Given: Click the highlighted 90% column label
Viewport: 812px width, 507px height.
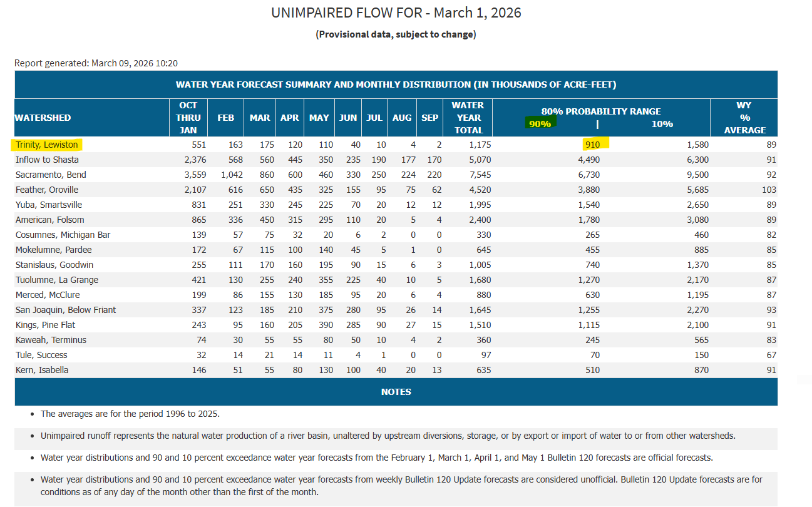Looking at the screenshot, I should coord(540,124).
